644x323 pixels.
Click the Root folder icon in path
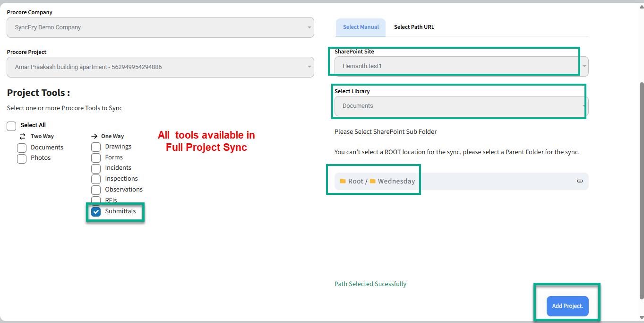343,181
